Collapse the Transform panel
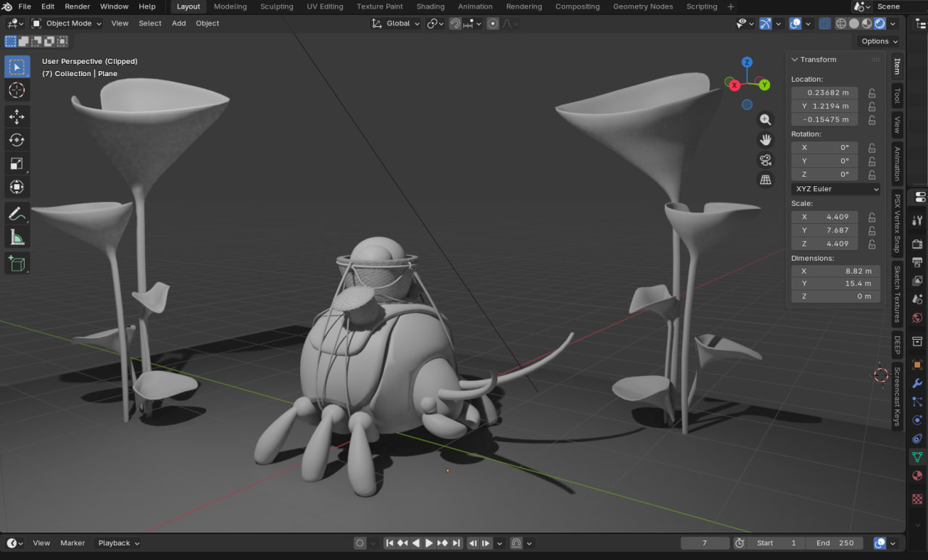This screenshot has width=928, height=560. click(795, 59)
